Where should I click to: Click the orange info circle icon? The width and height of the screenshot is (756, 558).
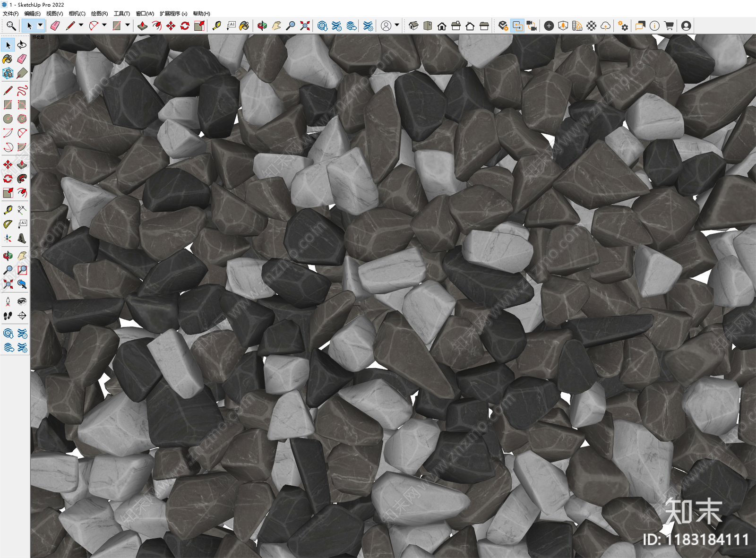[654, 26]
